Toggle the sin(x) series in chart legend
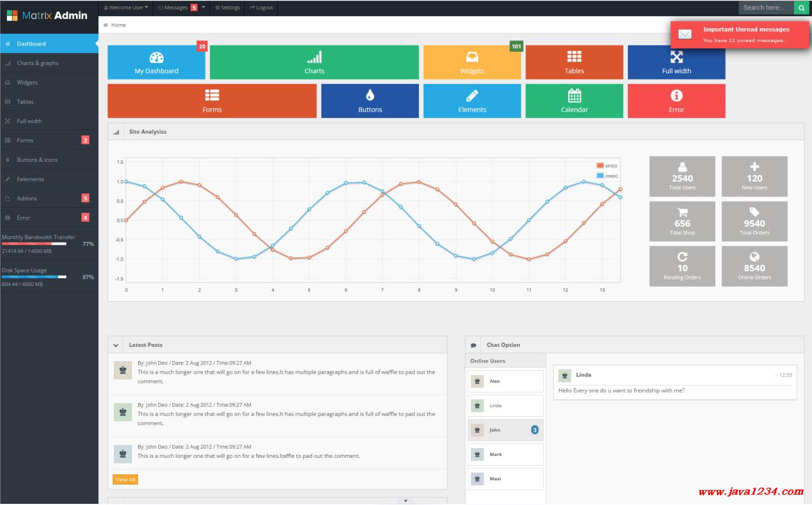The width and height of the screenshot is (812, 505). tap(607, 166)
